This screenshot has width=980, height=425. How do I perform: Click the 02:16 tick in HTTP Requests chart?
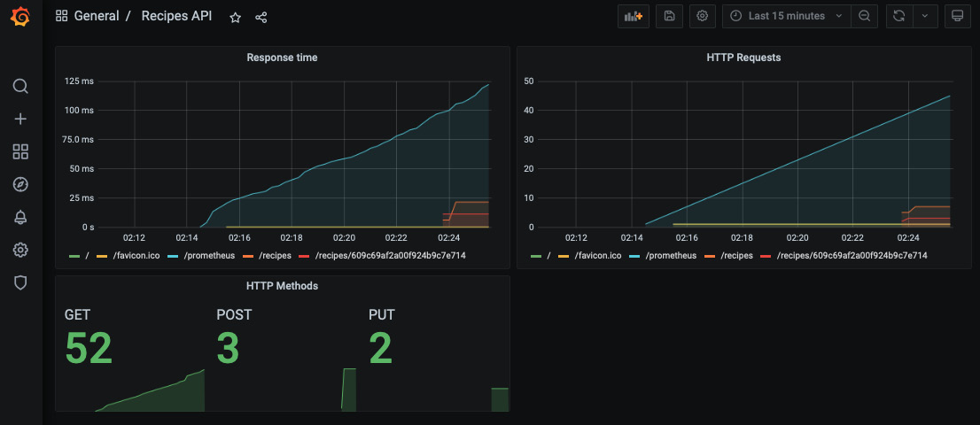[687, 238]
